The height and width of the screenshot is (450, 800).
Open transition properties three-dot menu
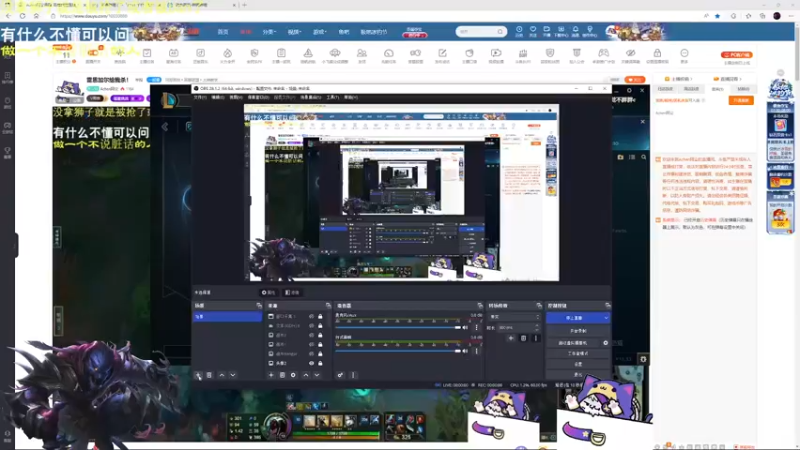(x=535, y=338)
